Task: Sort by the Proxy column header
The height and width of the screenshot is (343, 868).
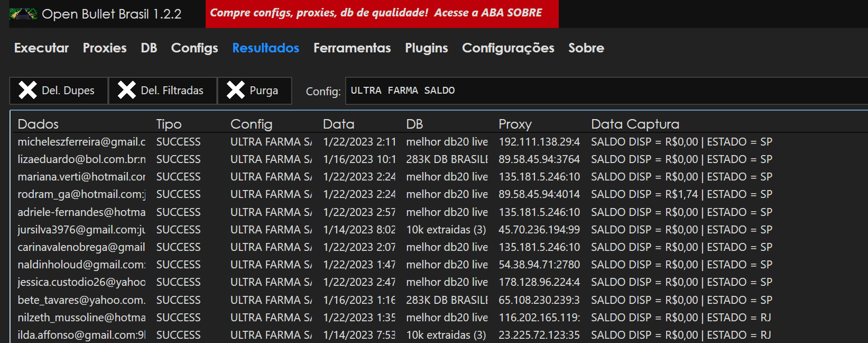Action: (515, 124)
